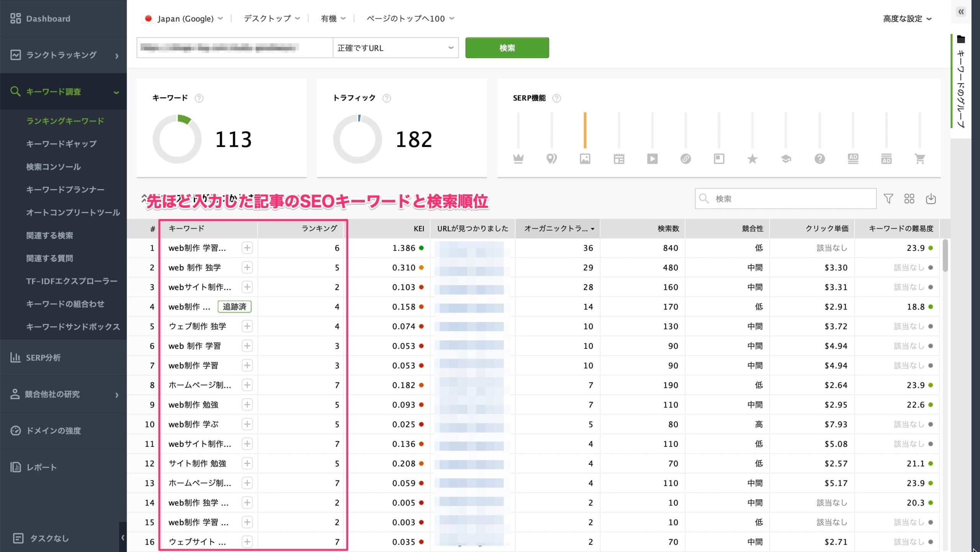This screenshot has width=980, height=552.
Task: Open the table filter funnel icon
Action: 889,199
